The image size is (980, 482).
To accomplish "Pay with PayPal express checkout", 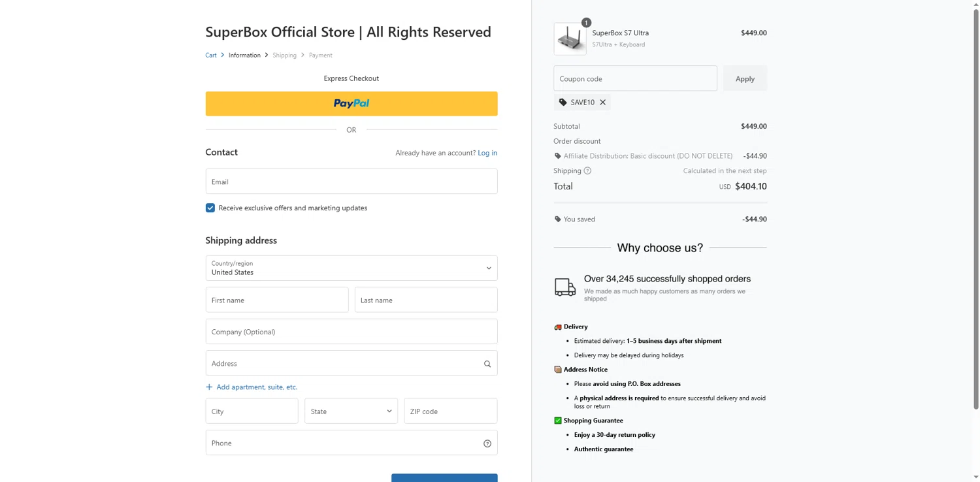I will pos(351,104).
